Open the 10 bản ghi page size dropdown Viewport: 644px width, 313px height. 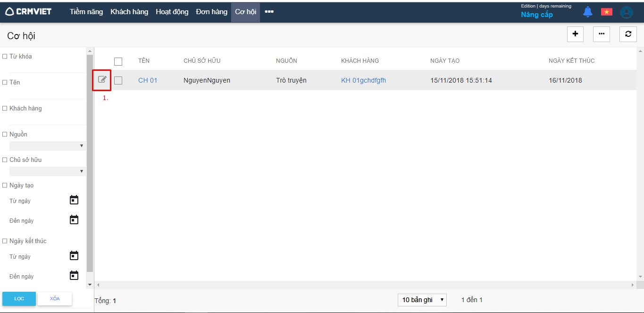click(422, 300)
